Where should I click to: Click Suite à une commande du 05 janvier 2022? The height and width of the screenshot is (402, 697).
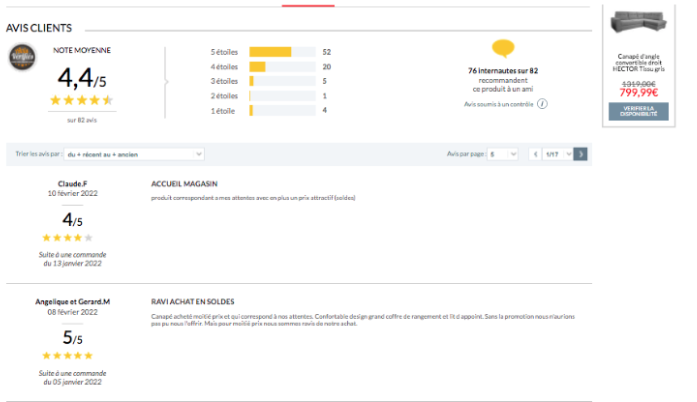[x=72, y=378]
